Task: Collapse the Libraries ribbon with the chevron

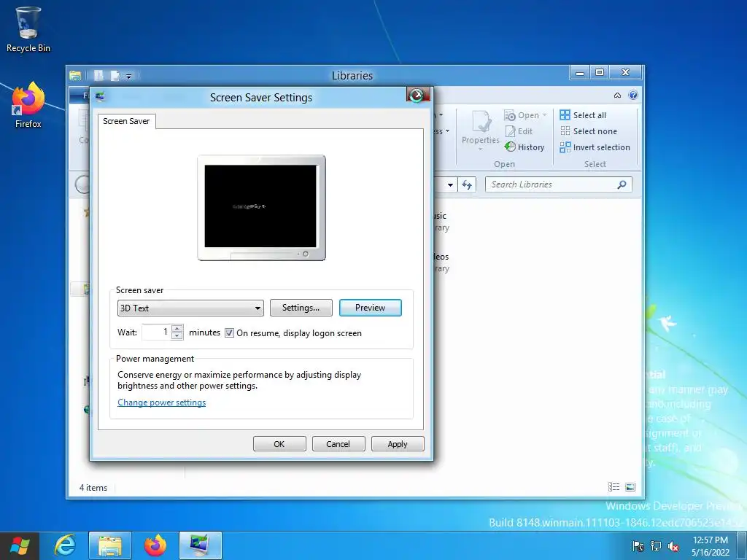Action: (x=617, y=96)
